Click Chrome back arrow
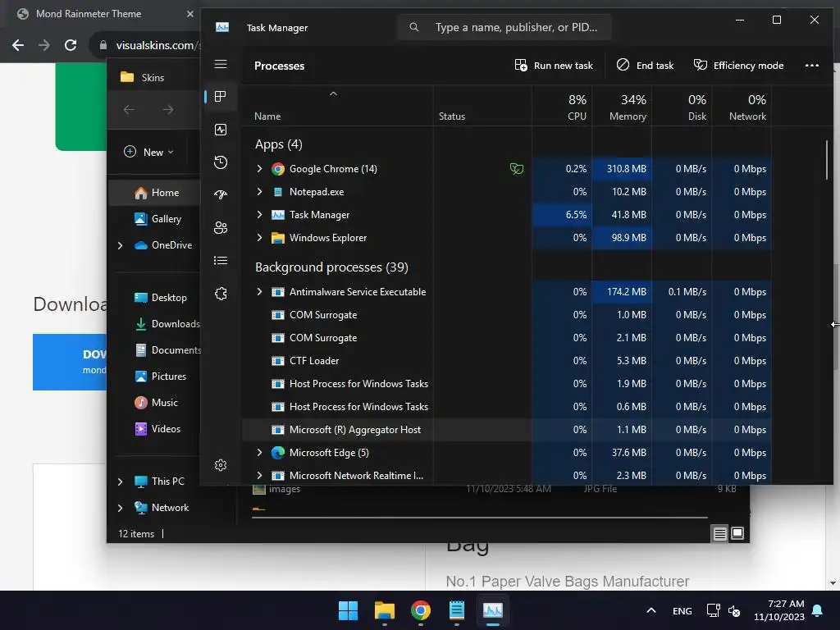The height and width of the screenshot is (630, 840). pyautogui.click(x=18, y=46)
